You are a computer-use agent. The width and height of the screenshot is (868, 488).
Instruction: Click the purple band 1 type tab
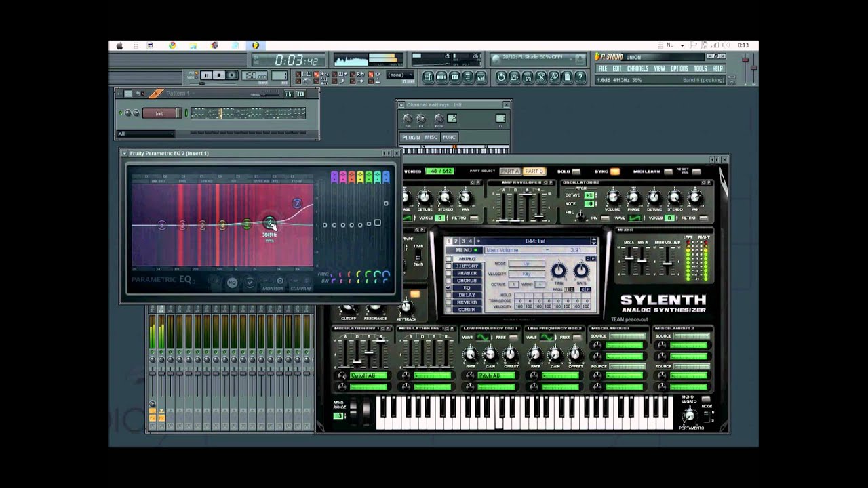334,178
